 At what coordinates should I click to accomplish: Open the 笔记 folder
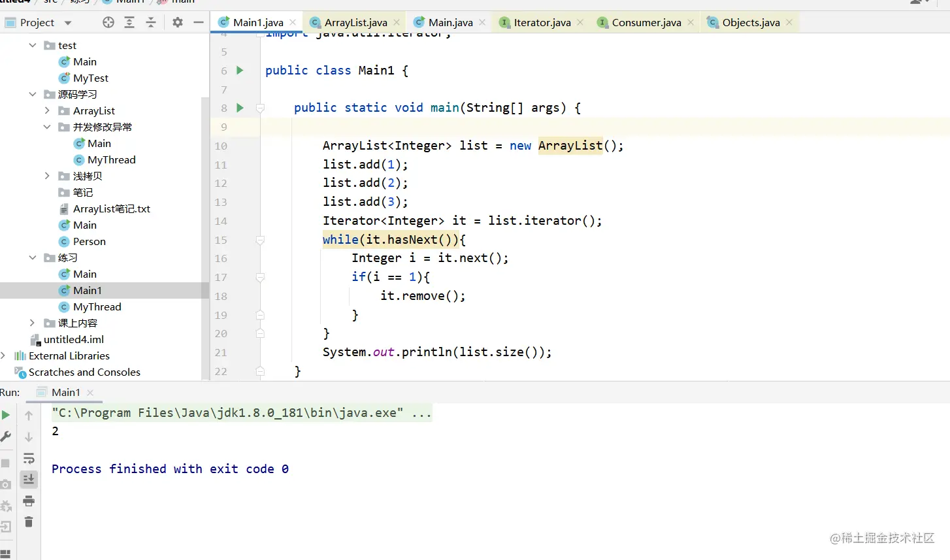[76, 192]
